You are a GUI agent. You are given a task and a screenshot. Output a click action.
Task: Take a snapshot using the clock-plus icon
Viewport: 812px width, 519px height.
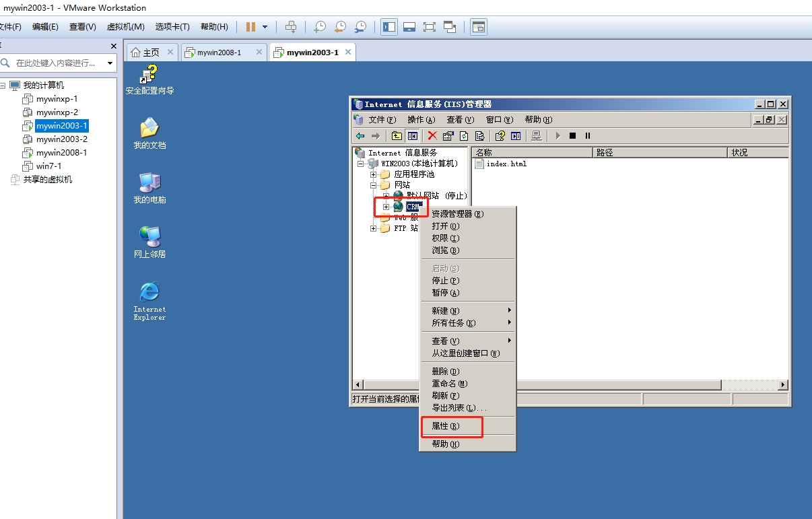[x=320, y=27]
